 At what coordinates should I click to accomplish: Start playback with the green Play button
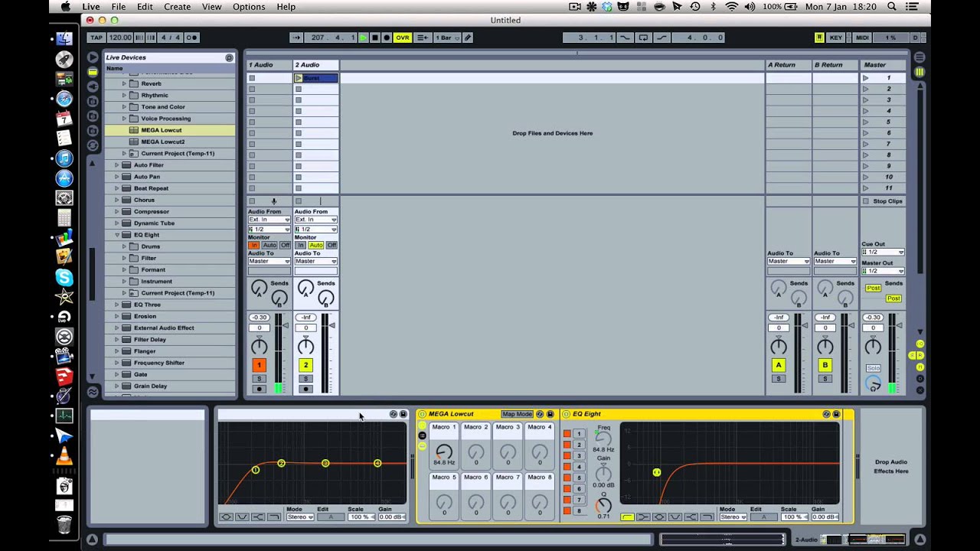(364, 37)
